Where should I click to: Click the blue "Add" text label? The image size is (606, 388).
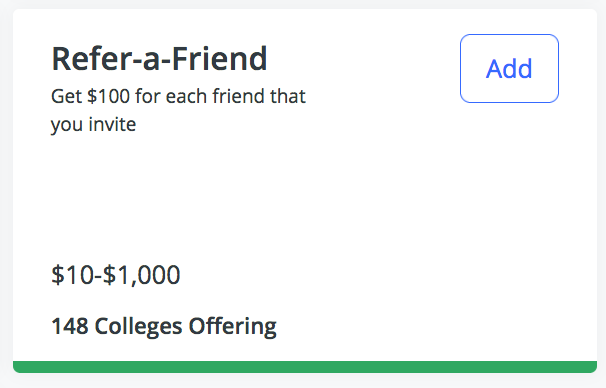pos(509,69)
